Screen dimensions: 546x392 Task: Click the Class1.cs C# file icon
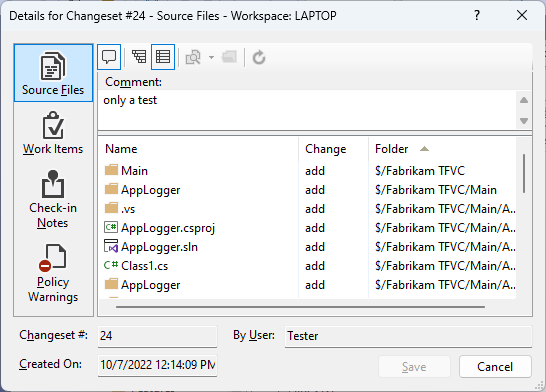click(111, 265)
